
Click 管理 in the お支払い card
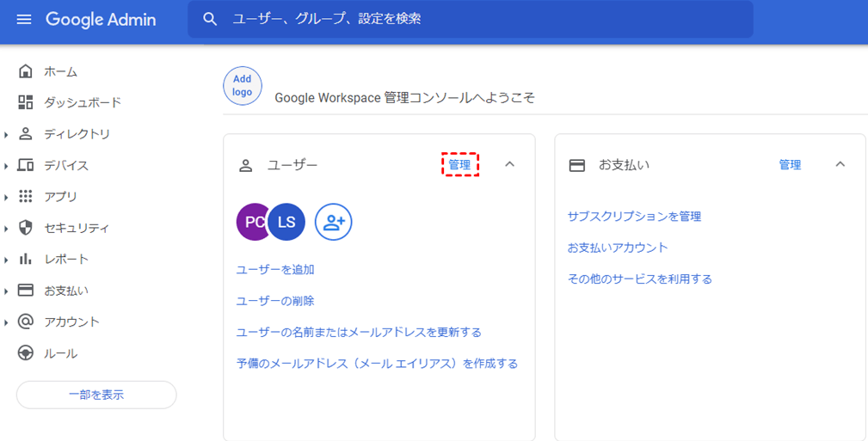pos(790,165)
